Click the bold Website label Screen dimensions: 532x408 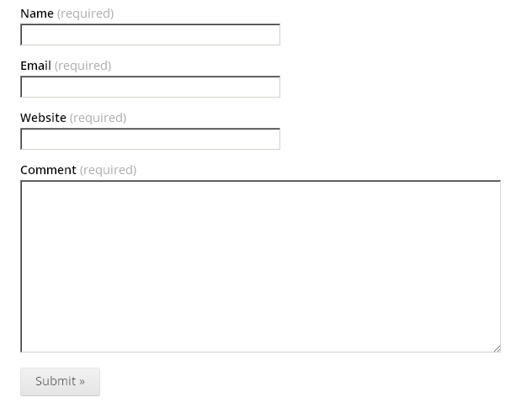[43, 118]
